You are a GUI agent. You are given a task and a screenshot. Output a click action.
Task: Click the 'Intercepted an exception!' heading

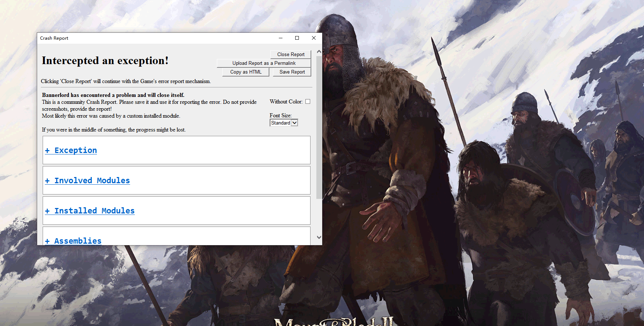pos(105,60)
